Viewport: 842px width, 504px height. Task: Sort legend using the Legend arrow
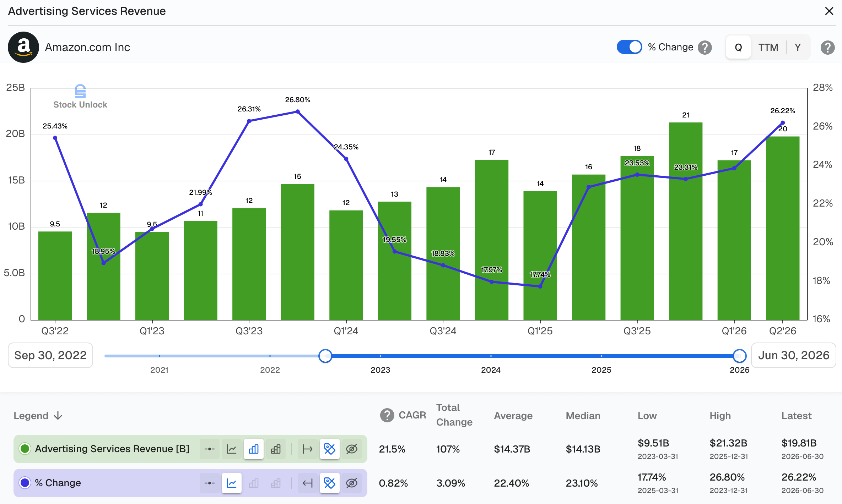(58, 416)
